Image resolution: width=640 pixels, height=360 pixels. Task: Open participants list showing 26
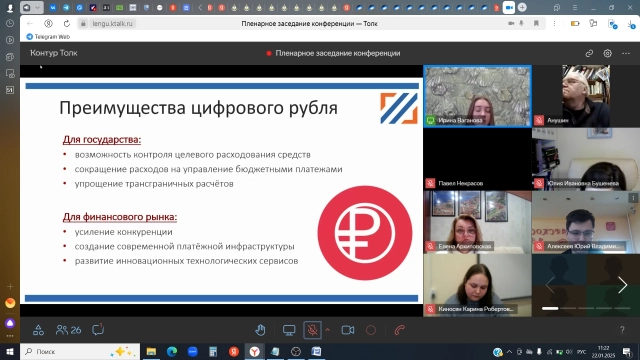tap(69, 330)
